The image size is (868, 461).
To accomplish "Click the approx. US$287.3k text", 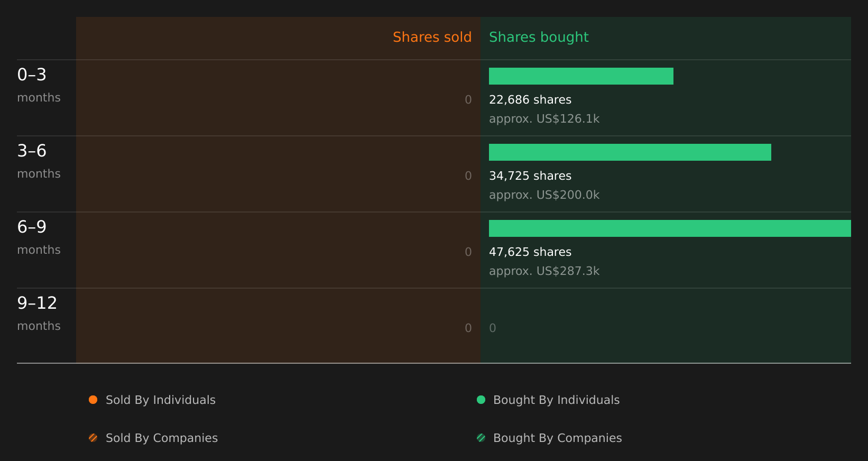I will [x=544, y=271].
